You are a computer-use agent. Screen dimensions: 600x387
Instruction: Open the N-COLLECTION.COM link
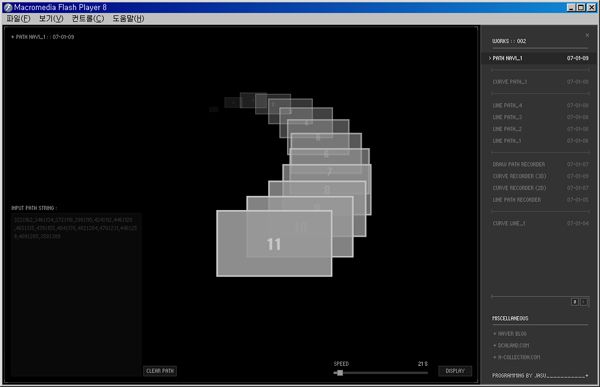pyautogui.click(x=517, y=357)
